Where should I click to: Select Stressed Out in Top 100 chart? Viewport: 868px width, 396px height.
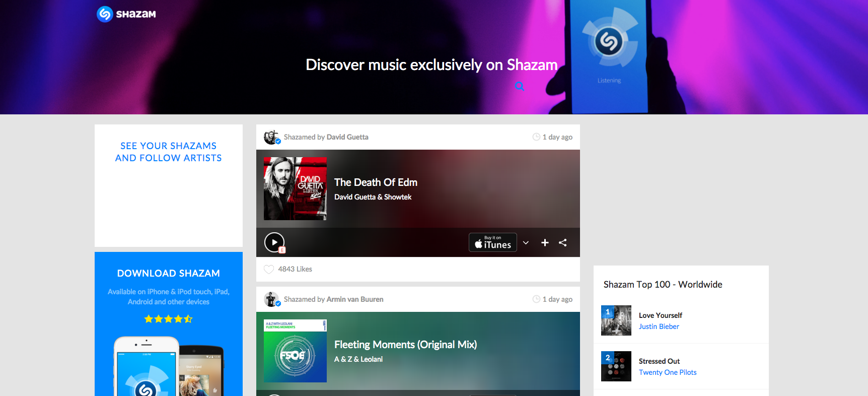click(x=659, y=361)
